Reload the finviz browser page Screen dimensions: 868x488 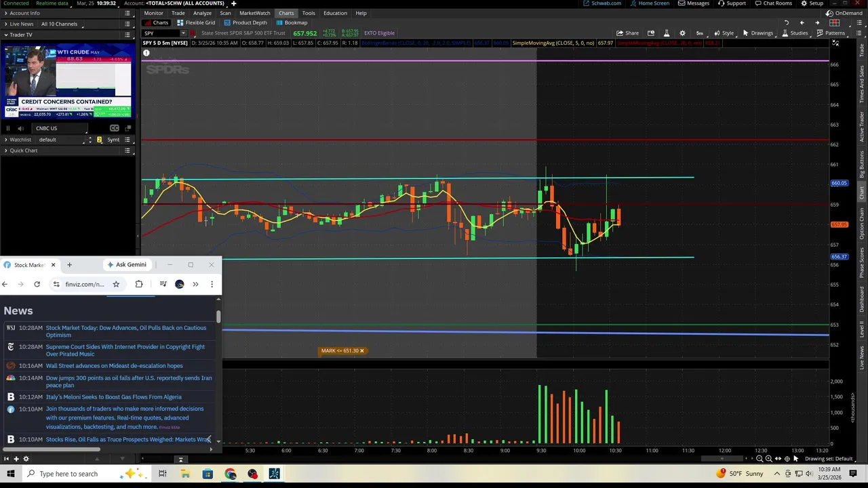click(37, 284)
